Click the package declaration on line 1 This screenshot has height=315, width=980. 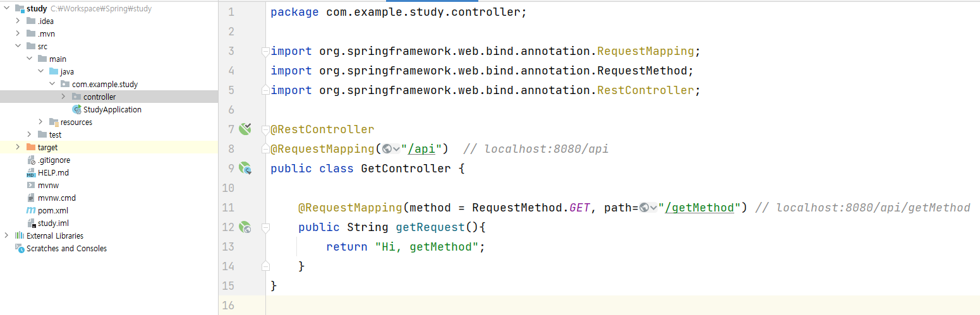pos(399,12)
